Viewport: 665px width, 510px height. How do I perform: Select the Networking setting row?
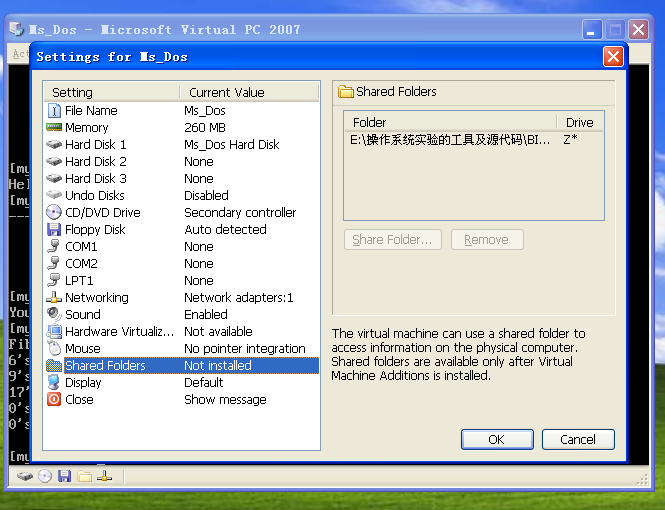click(181, 298)
